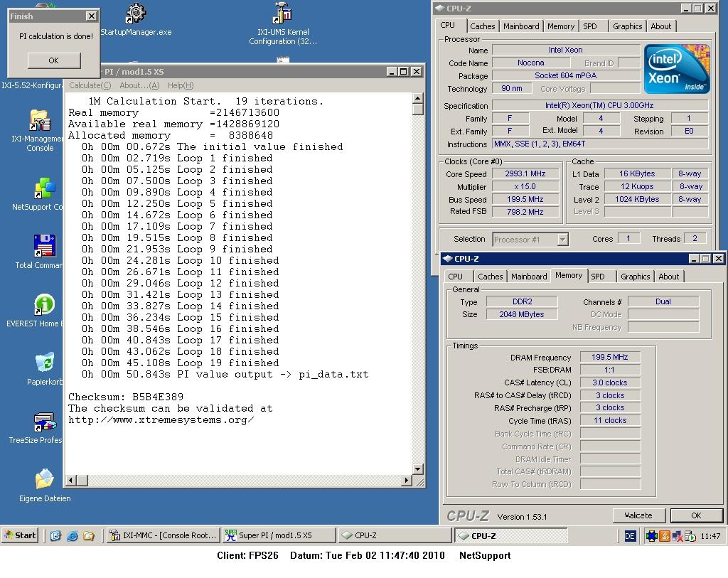Image resolution: width=728 pixels, height=578 pixels.
Task: Open About tab in upper CPU-Z window
Action: 660,26
